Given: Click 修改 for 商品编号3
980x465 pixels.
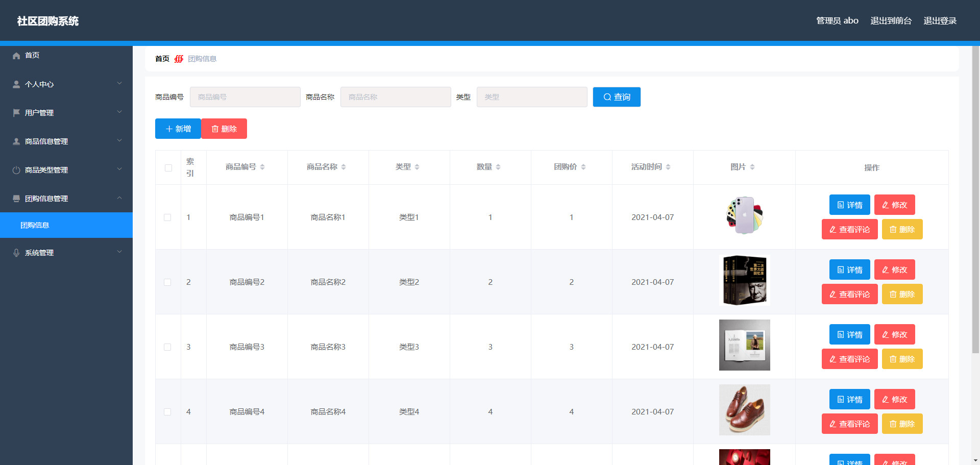Looking at the screenshot, I should click(x=895, y=334).
